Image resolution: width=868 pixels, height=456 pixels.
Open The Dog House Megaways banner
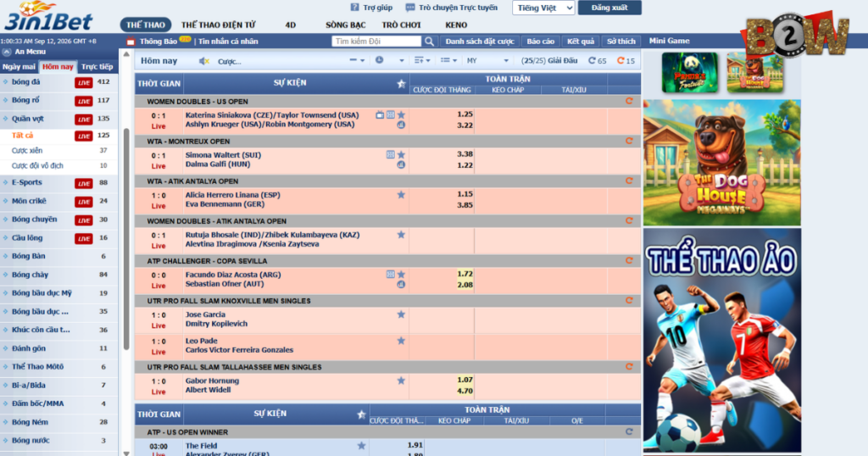coord(722,163)
